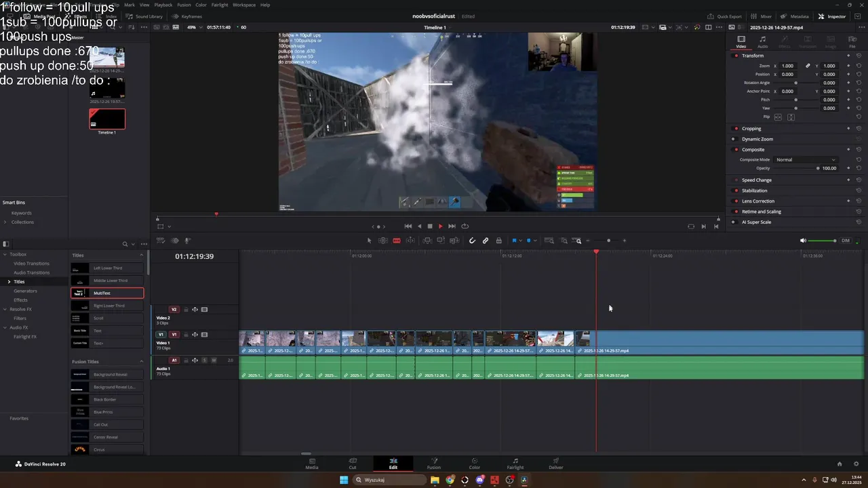Image resolution: width=868 pixels, height=488 pixels.
Task: Link Zoom X and Y chain icon
Action: click(808, 66)
